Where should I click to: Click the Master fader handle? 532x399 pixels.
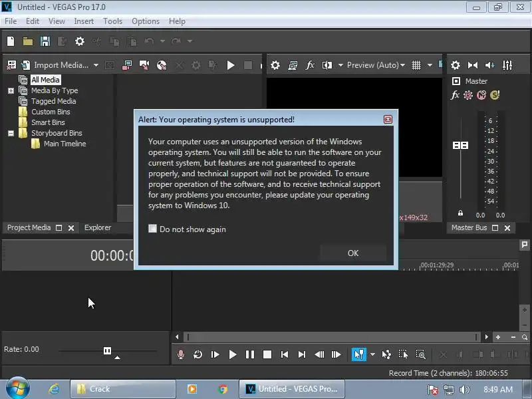460,145
